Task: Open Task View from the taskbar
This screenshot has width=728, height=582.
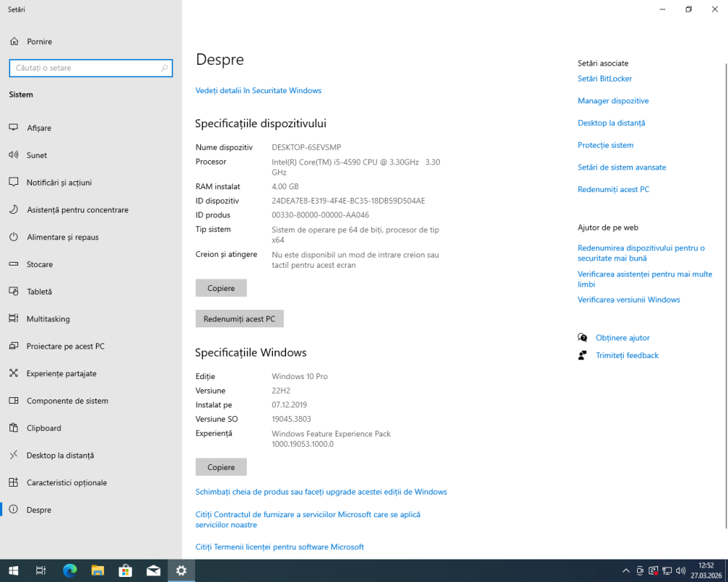Action: (41, 570)
